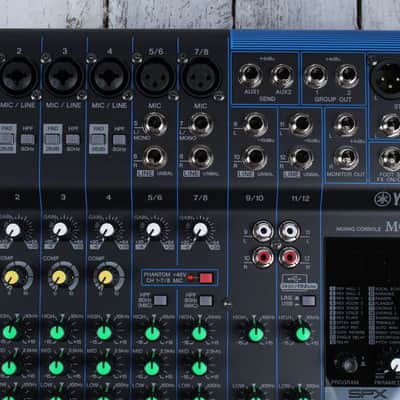The image size is (400, 400).
Task: Point to the USB symbol above LINE/USB switch
Action: (x=294, y=278)
